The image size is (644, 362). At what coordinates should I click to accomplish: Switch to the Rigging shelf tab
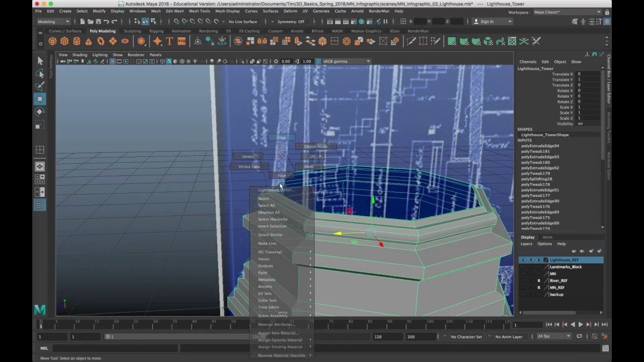click(156, 31)
